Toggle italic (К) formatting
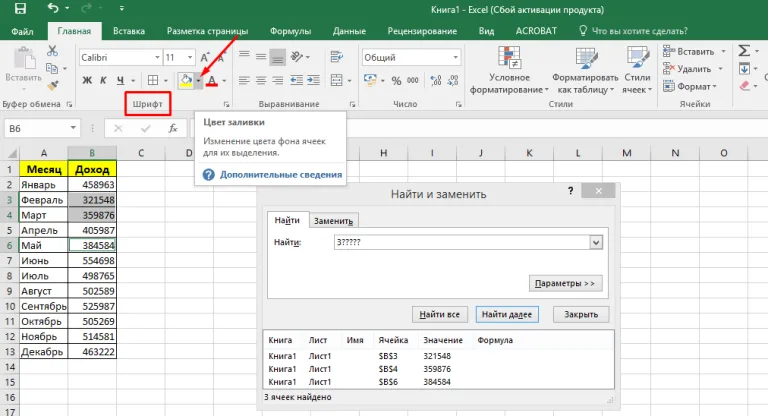 click(x=103, y=80)
